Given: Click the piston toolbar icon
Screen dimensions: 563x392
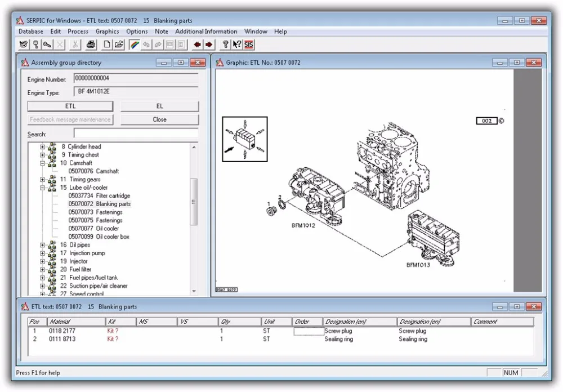Looking at the screenshot, I should pos(35,44).
